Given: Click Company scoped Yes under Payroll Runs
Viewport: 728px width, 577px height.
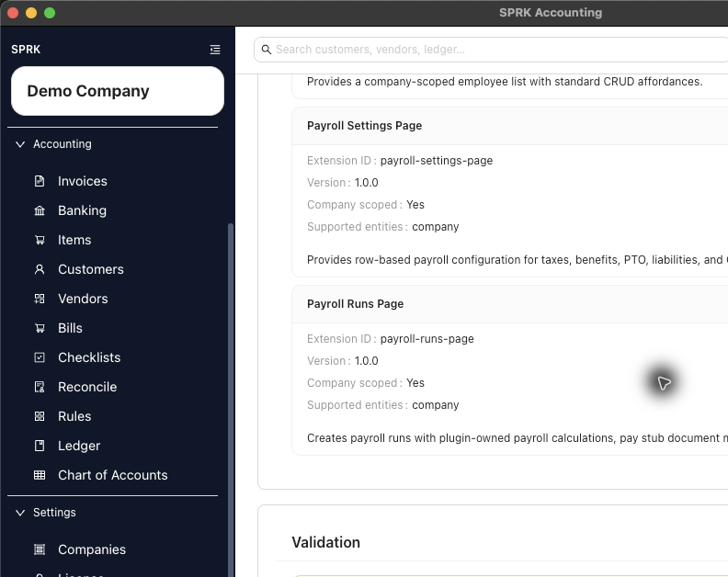Looking at the screenshot, I should (366, 383).
